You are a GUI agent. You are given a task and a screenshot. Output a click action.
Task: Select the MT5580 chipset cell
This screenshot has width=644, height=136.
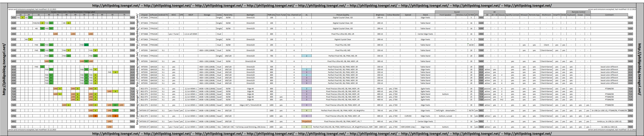[x=144, y=45]
